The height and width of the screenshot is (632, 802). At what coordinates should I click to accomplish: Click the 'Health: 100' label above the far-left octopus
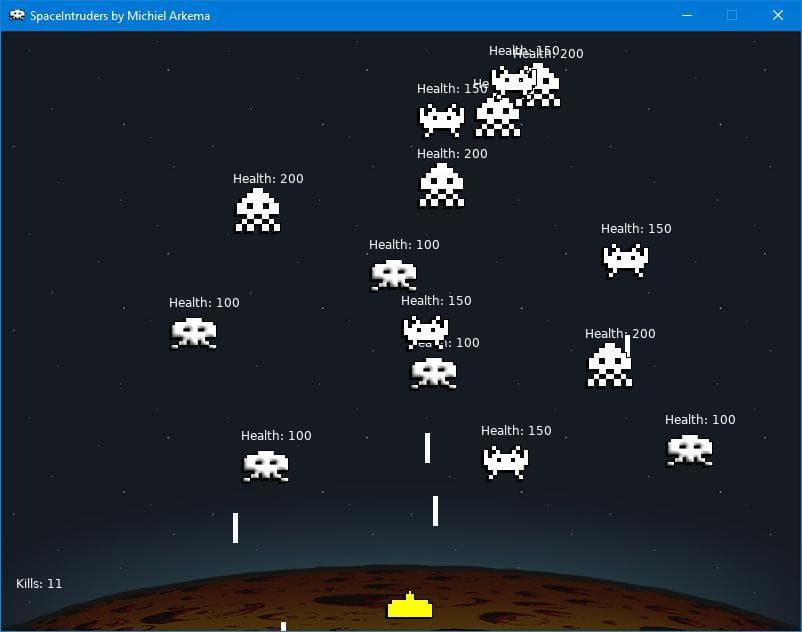(204, 302)
